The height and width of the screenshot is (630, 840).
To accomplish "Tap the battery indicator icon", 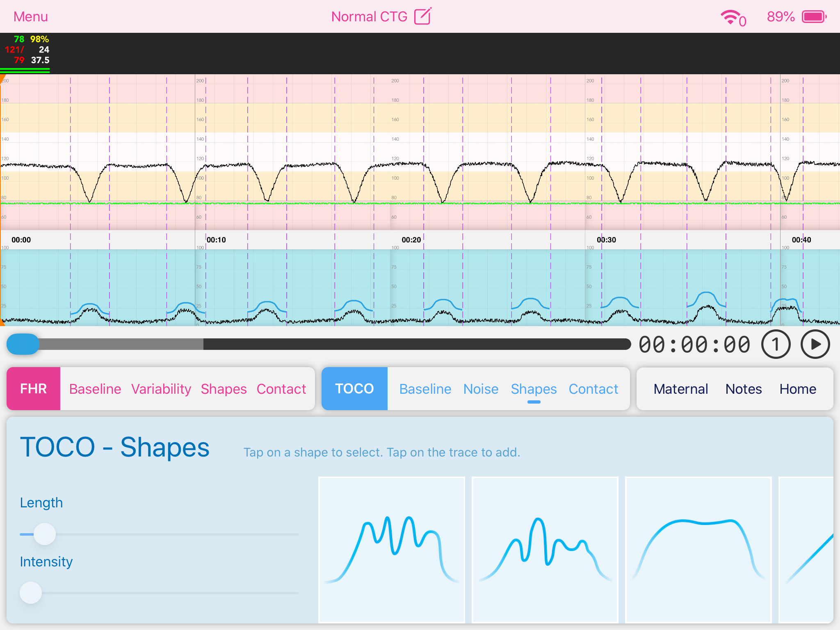I will click(x=814, y=17).
